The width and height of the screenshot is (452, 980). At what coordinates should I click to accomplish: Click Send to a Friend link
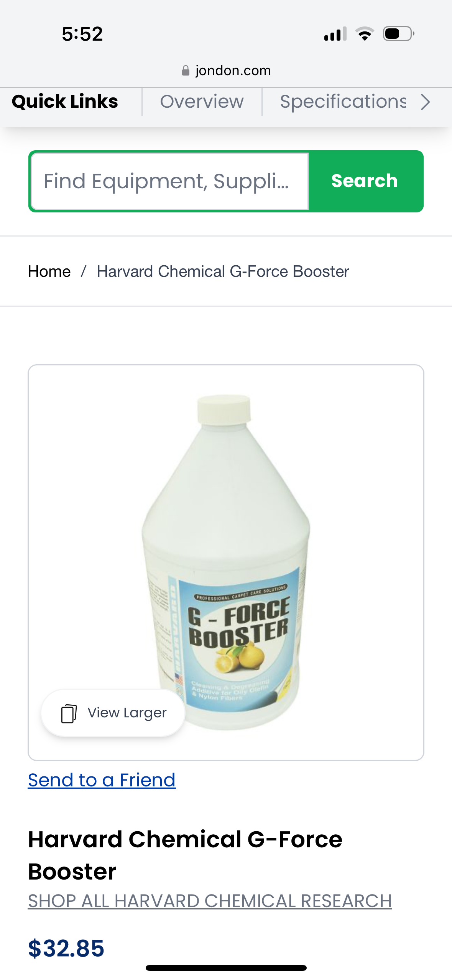point(102,780)
